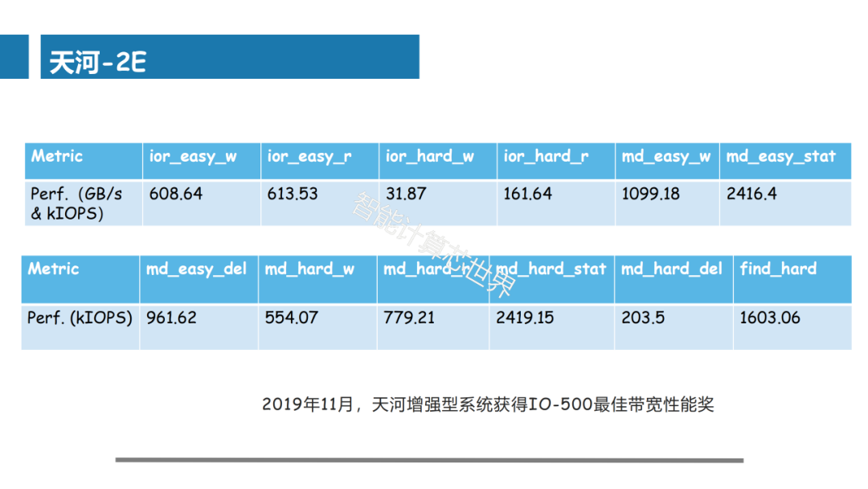Click the value 1603.06
This screenshot has height=489, width=868.
(x=769, y=318)
